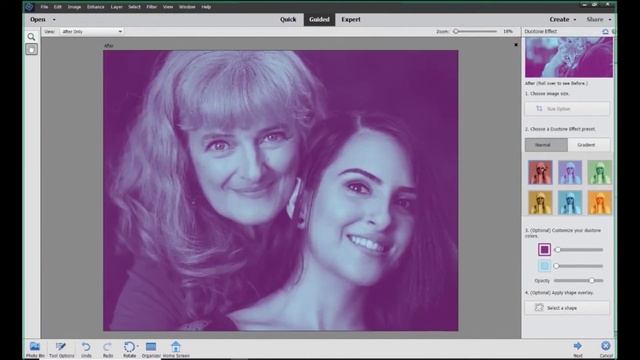Open the Image menu
The width and height of the screenshot is (640, 360).
(x=74, y=7)
